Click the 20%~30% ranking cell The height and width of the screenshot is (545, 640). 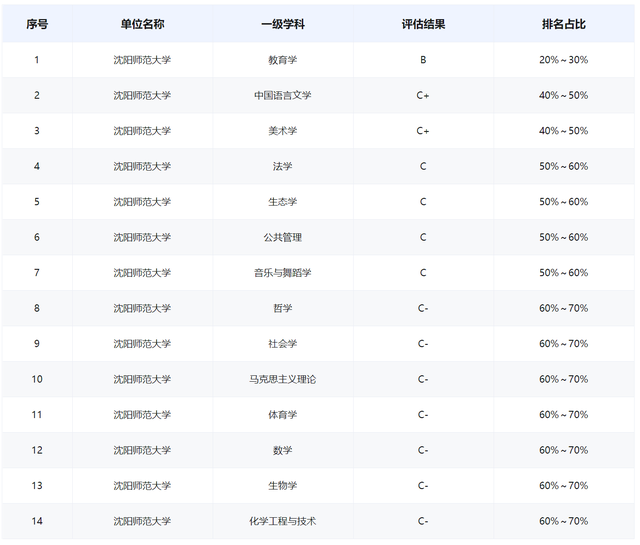tap(564, 60)
